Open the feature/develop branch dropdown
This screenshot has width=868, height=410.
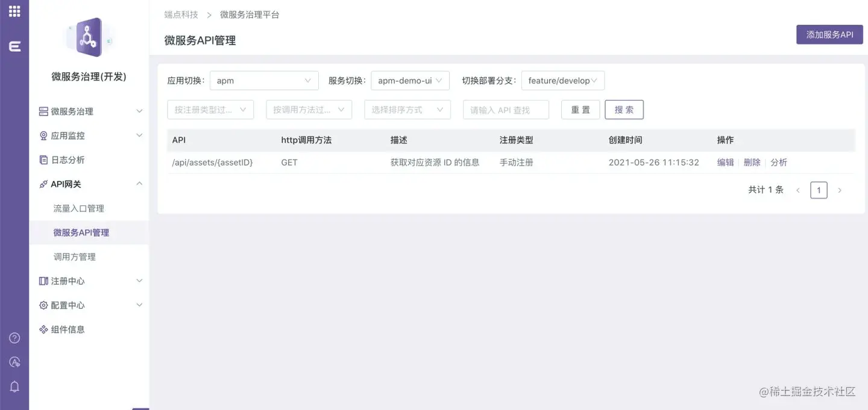562,81
